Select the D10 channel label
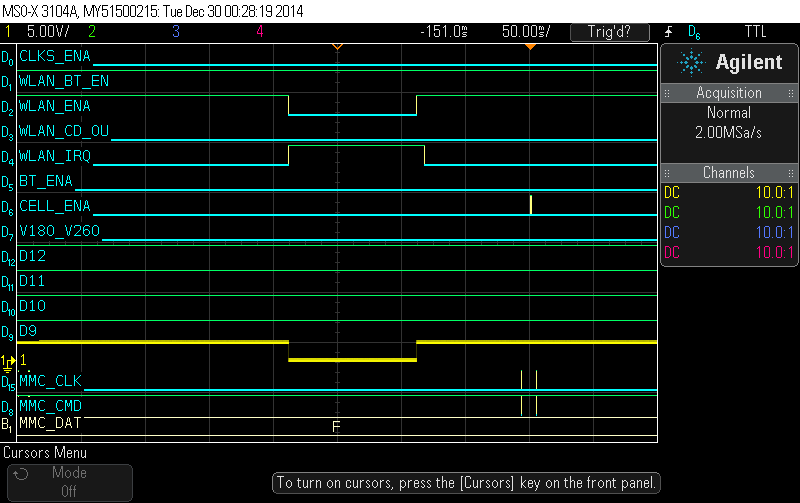800x503 pixels. pyautogui.click(x=32, y=306)
